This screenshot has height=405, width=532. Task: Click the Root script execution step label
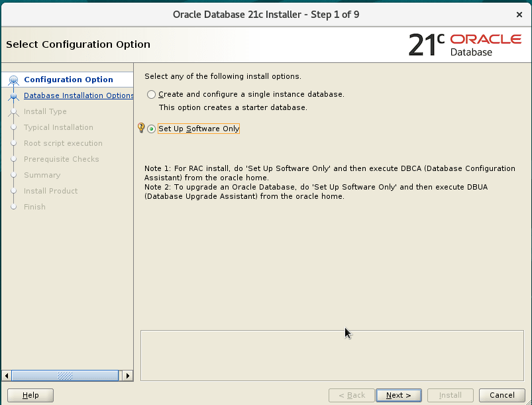click(x=63, y=143)
